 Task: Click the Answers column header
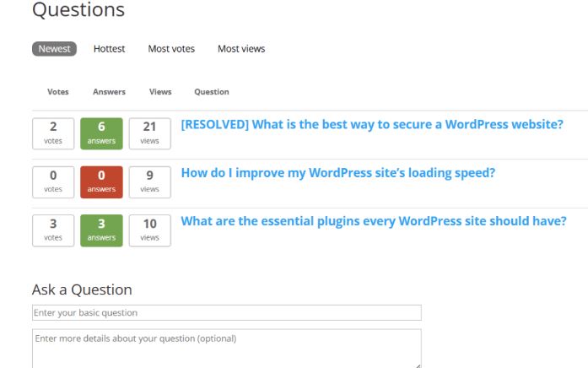click(x=109, y=92)
